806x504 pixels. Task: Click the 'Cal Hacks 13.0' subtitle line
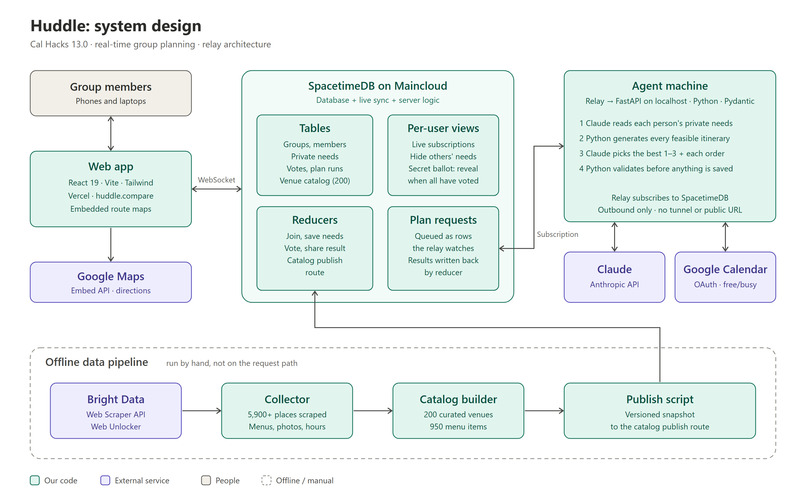[x=151, y=44]
